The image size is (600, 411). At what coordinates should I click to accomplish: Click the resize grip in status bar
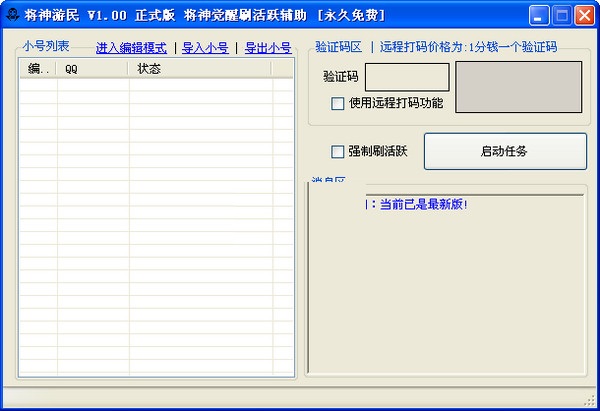click(590, 401)
